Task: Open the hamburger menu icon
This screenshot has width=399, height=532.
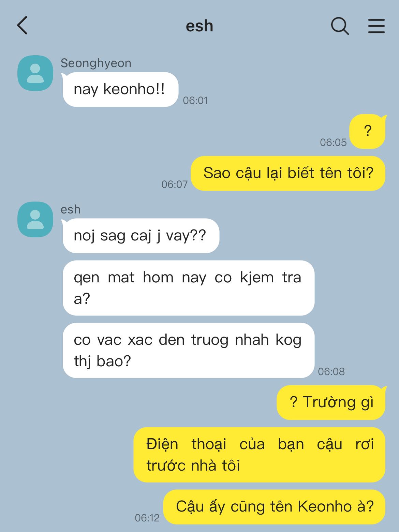Action: coord(376,26)
